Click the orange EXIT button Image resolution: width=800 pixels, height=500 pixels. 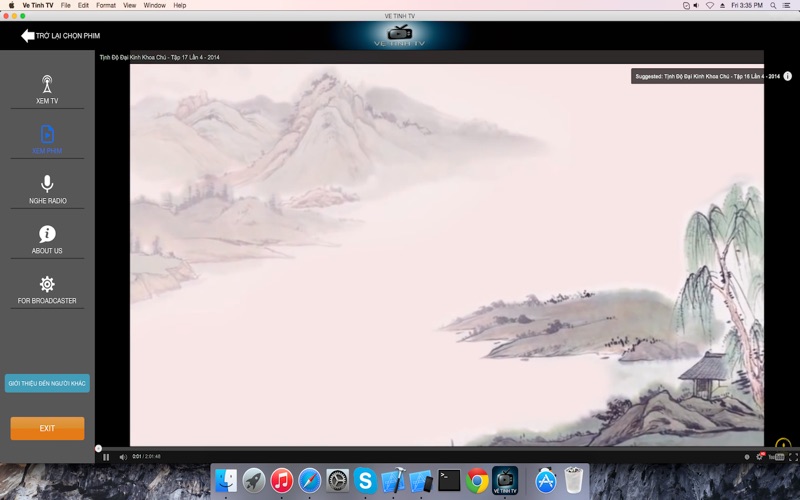[x=47, y=428]
